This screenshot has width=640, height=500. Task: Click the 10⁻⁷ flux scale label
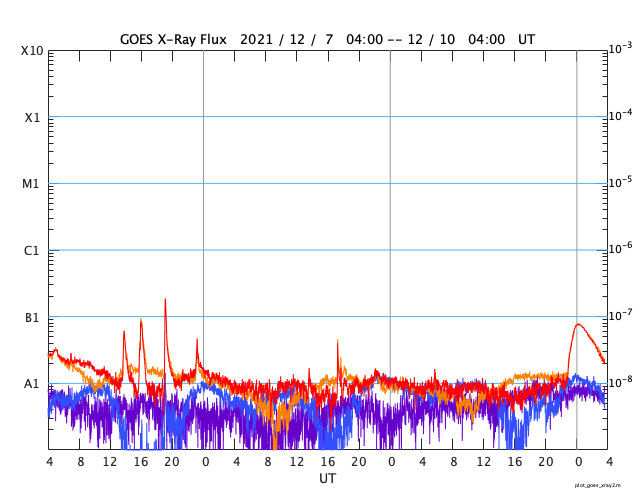pos(620,315)
